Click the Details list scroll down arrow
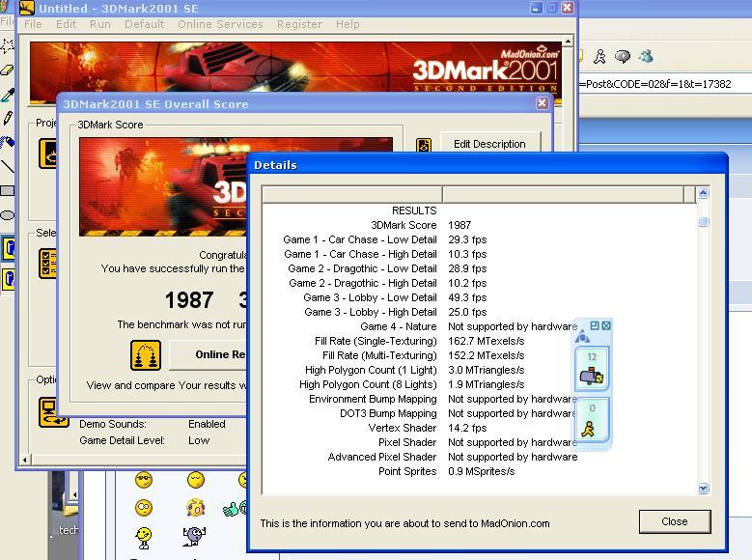The width and height of the screenshot is (752, 560). [703, 489]
